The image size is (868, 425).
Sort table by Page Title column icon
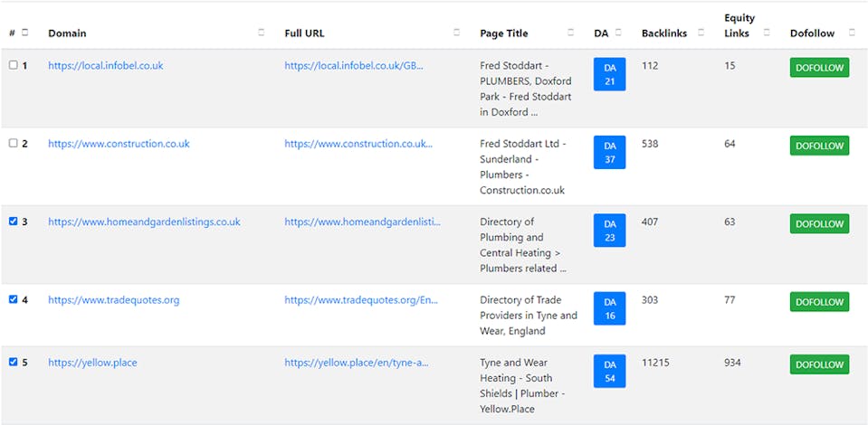571,33
